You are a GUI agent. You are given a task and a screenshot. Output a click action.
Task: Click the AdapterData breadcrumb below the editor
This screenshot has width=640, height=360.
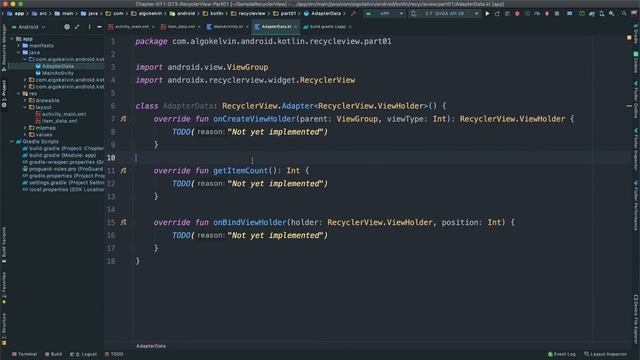(x=151, y=346)
